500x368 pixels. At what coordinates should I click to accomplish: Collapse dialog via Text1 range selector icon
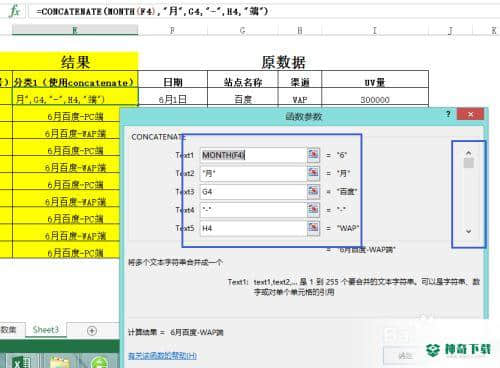point(313,155)
